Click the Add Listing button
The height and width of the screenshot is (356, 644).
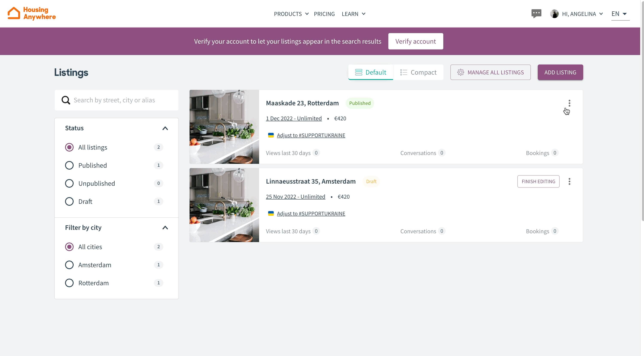click(560, 72)
